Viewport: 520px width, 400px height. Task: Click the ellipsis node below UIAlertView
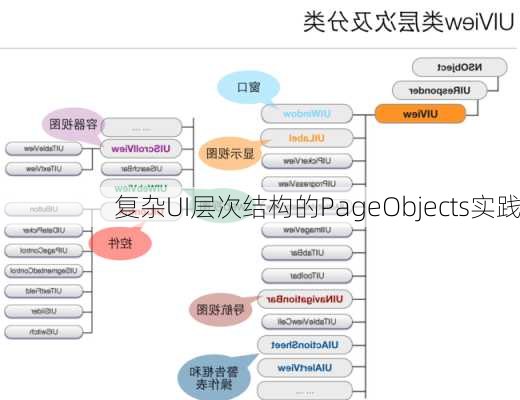tap(305, 391)
